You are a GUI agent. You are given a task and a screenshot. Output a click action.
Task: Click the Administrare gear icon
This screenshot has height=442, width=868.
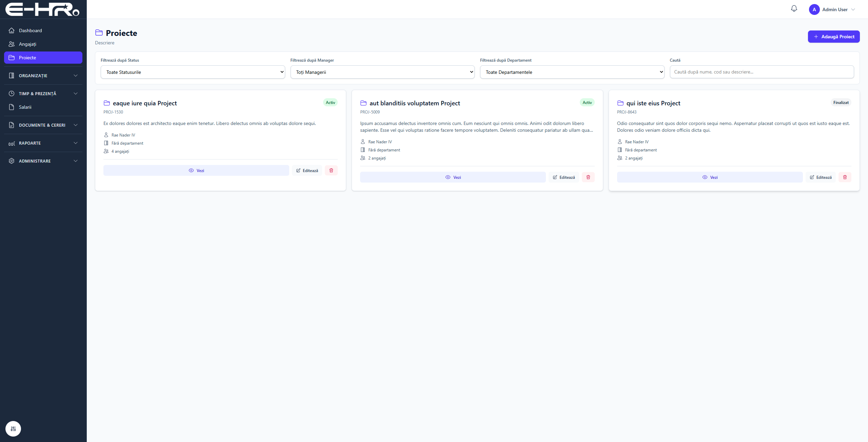point(12,161)
